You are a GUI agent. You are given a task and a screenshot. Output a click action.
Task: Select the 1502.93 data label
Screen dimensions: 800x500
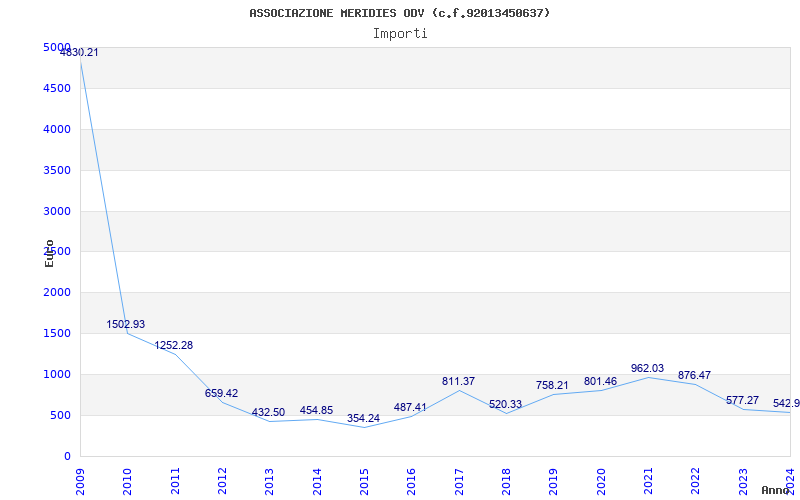(x=126, y=324)
